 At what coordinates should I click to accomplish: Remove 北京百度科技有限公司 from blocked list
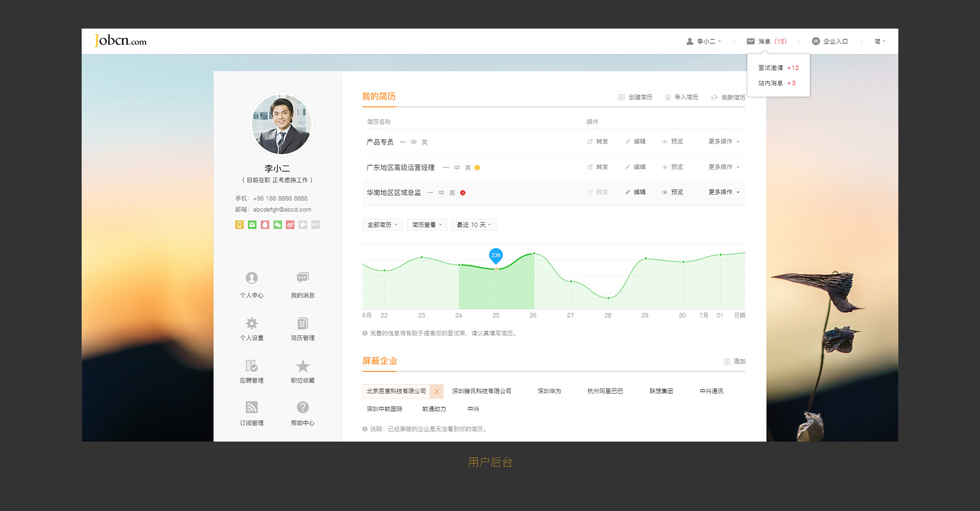[x=436, y=392]
